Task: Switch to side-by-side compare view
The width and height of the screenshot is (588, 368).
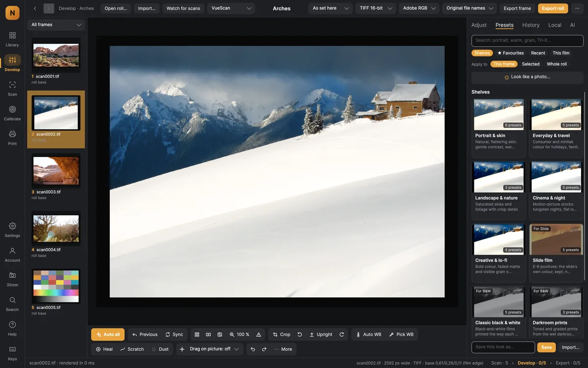Action: click(x=208, y=335)
